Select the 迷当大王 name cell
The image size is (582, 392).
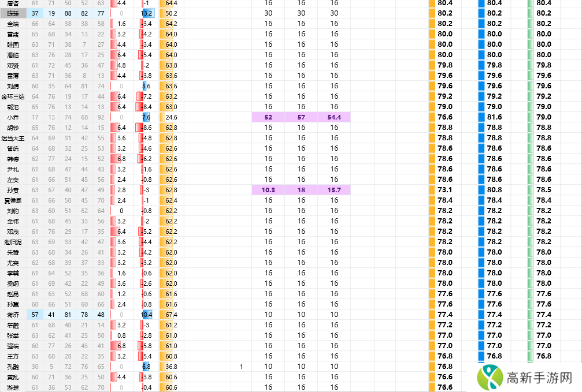13,138
